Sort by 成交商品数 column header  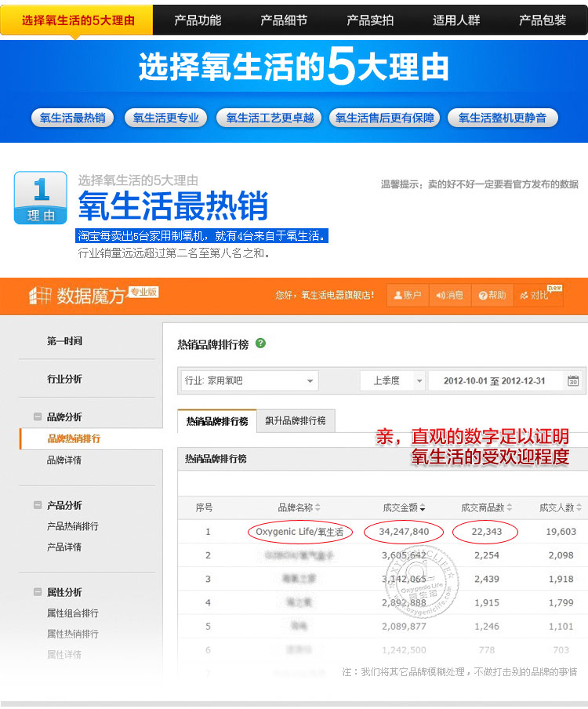coord(486,507)
